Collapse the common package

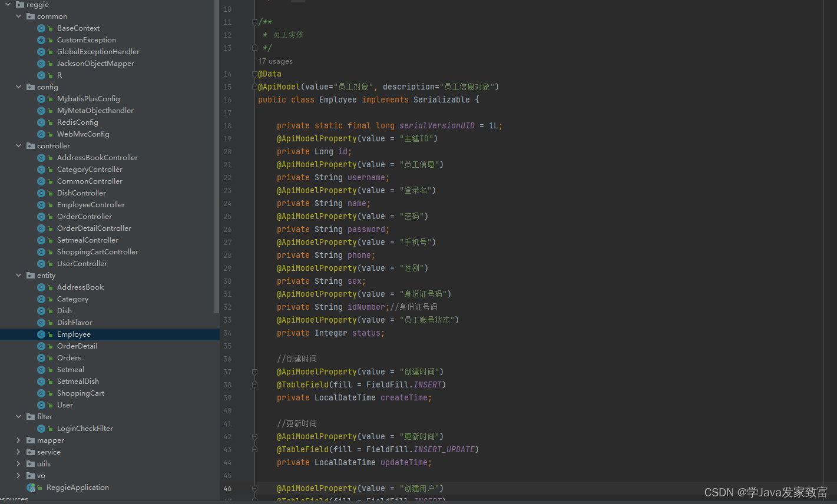tap(19, 16)
